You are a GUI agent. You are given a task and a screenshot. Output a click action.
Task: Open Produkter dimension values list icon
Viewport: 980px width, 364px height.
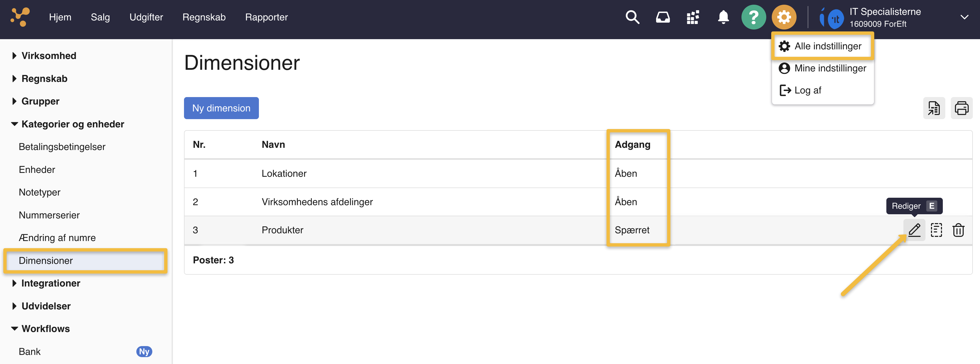[x=936, y=230]
